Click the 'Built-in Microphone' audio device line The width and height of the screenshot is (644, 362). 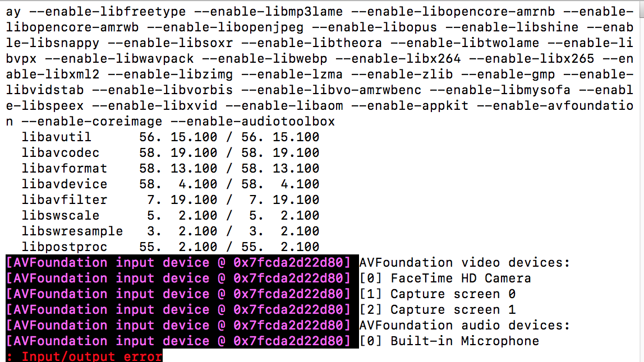(x=449, y=341)
